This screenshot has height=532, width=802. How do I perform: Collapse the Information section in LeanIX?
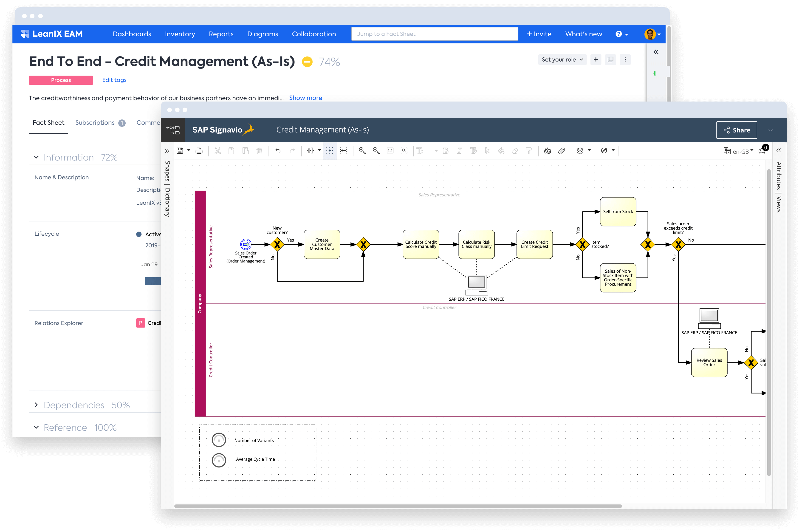point(36,157)
